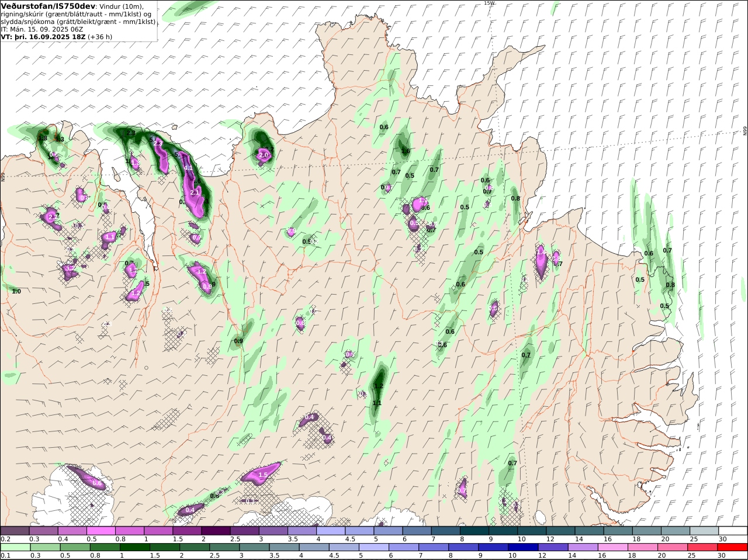Click the 0.2 label in snow legend
The height and width of the screenshot is (560, 748).
point(5,539)
